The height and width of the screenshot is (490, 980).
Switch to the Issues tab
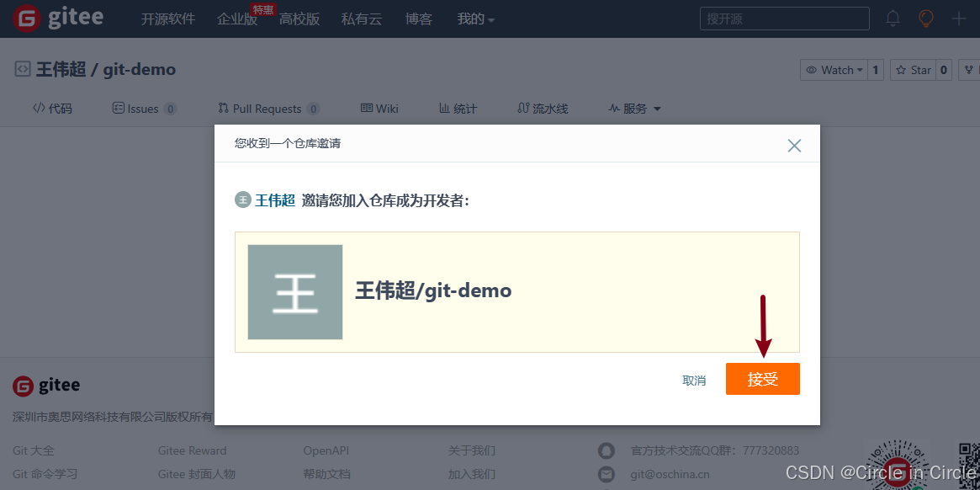[143, 109]
